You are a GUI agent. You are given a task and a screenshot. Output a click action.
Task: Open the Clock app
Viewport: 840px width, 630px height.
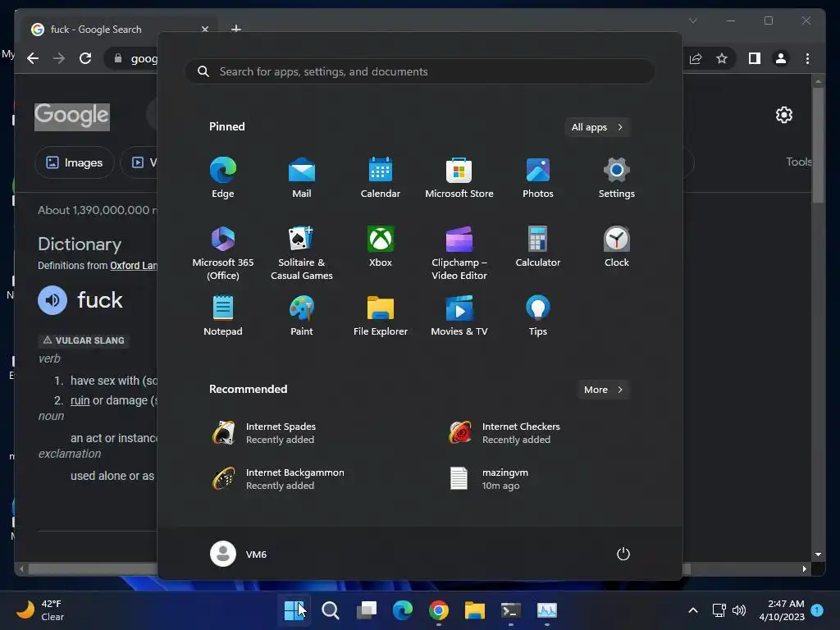coord(617,247)
